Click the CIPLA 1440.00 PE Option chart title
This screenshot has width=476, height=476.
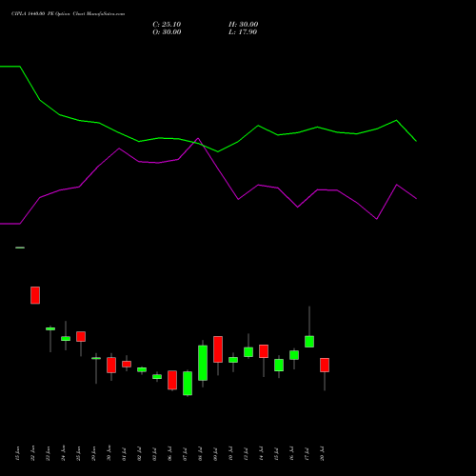[69, 14]
